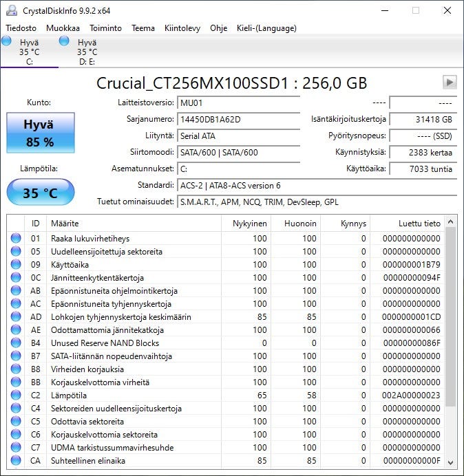Click status icon of Lämpötila C2 row
The height and width of the screenshot is (476, 464).
16,395
